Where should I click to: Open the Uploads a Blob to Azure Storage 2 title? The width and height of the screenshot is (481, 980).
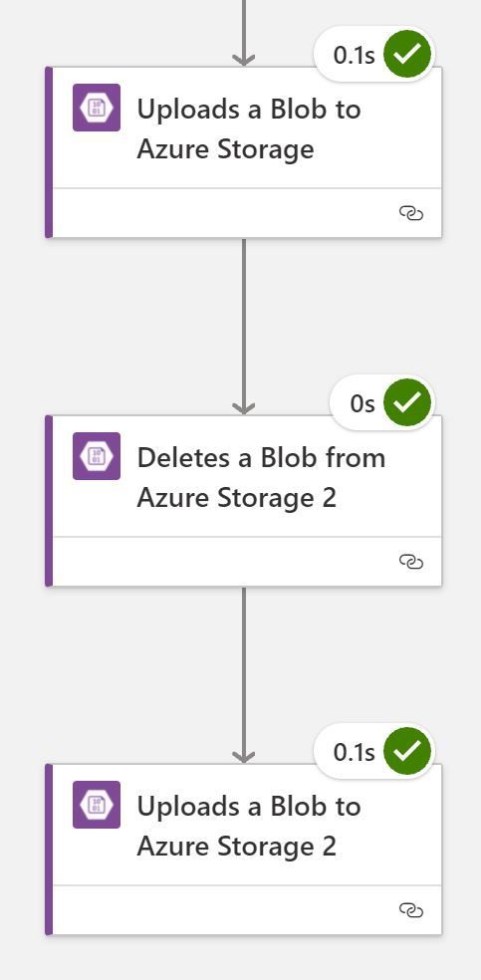[x=249, y=827]
